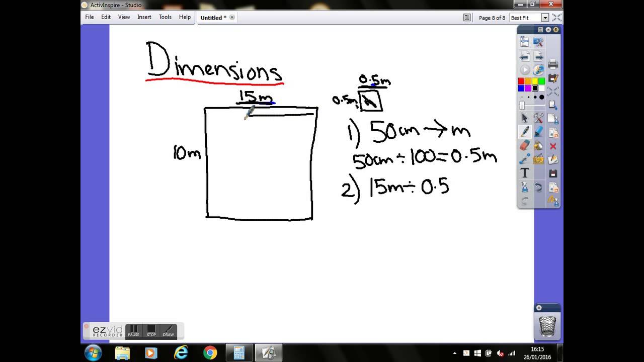Open the Resource Browser folder icon

click(x=538, y=159)
